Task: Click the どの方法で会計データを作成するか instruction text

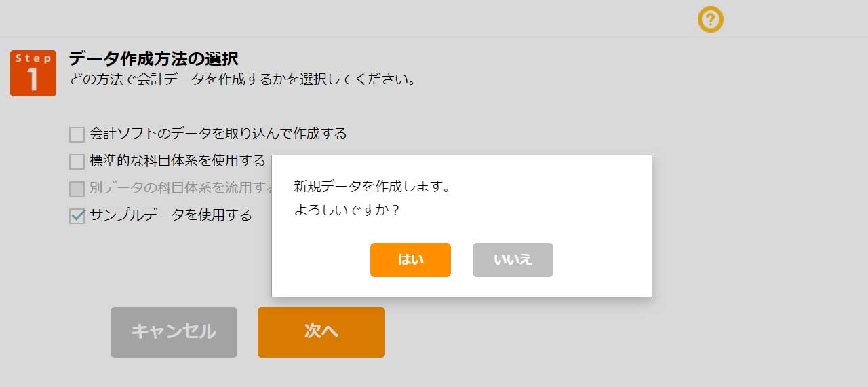Action: (242, 79)
